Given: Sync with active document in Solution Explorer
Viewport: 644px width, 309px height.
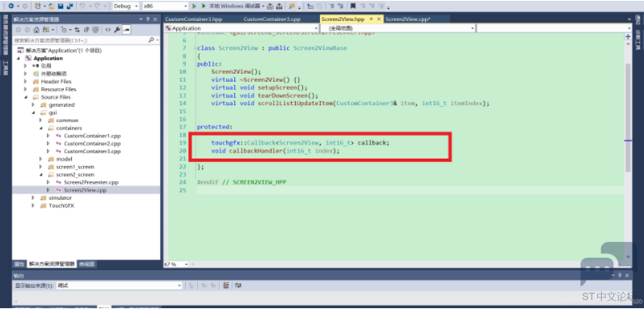Looking at the screenshot, I should 77,30.
